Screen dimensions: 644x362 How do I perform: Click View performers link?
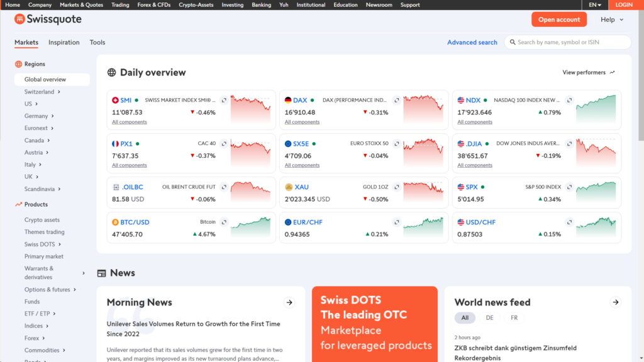coord(589,72)
